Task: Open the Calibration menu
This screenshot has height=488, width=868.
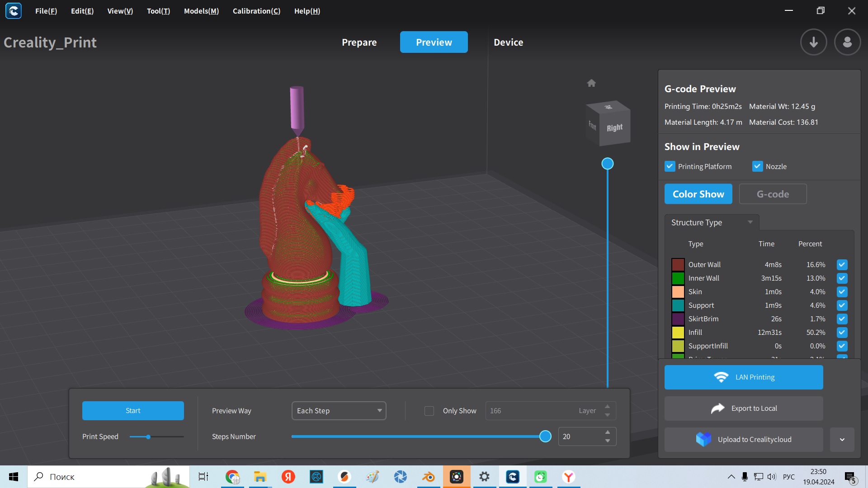Action: point(256,11)
